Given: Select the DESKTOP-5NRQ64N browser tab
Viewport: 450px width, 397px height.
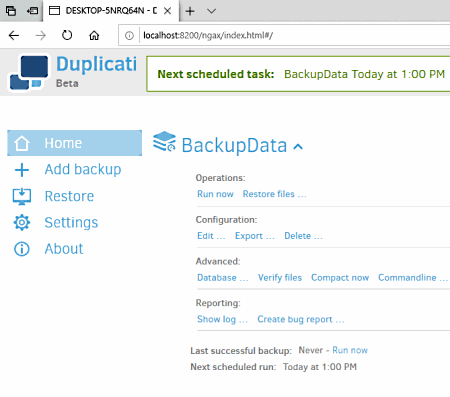Looking at the screenshot, I should pyautogui.click(x=111, y=11).
